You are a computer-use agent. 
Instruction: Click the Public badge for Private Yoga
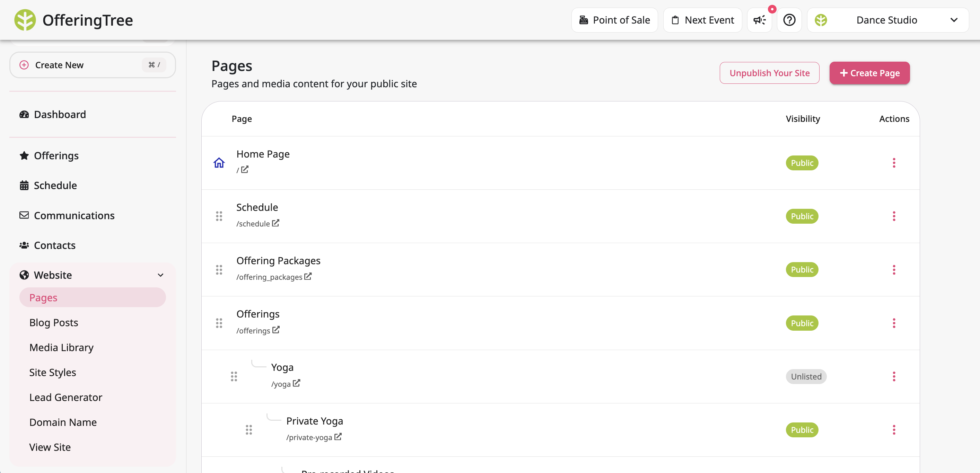802,430
